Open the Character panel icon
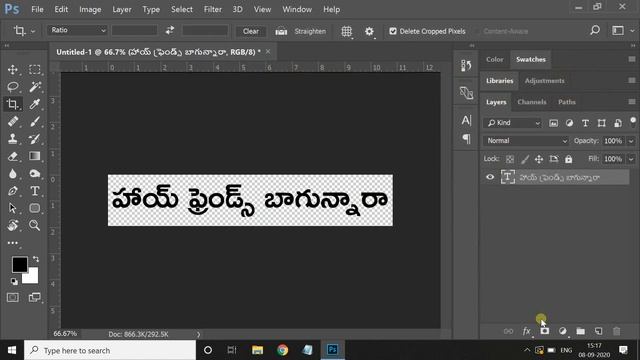The image size is (640, 360). [x=466, y=120]
